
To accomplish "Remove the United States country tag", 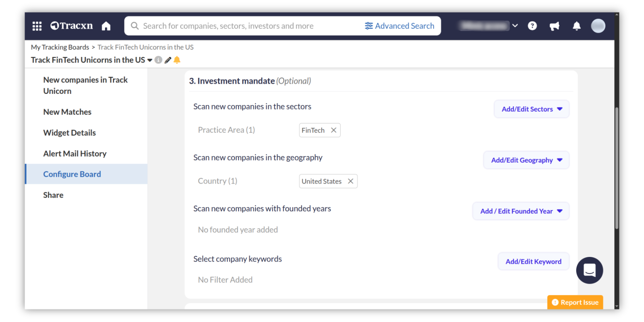I will point(351,181).
